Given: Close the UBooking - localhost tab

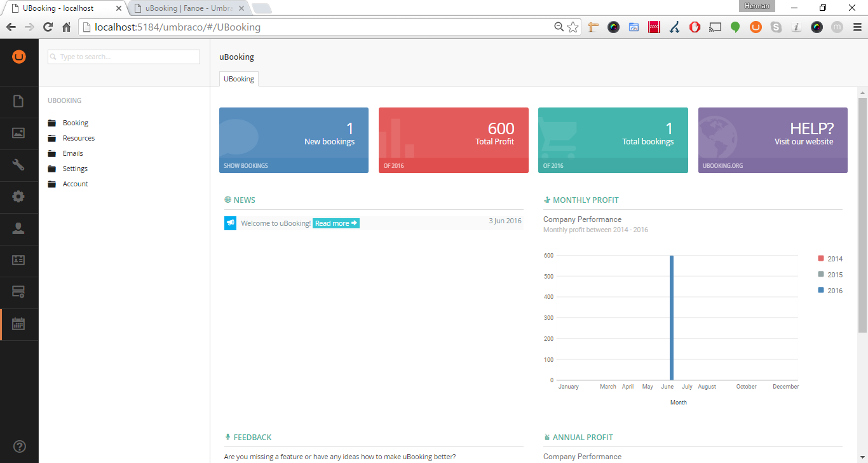Looking at the screenshot, I should (x=118, y=8).
